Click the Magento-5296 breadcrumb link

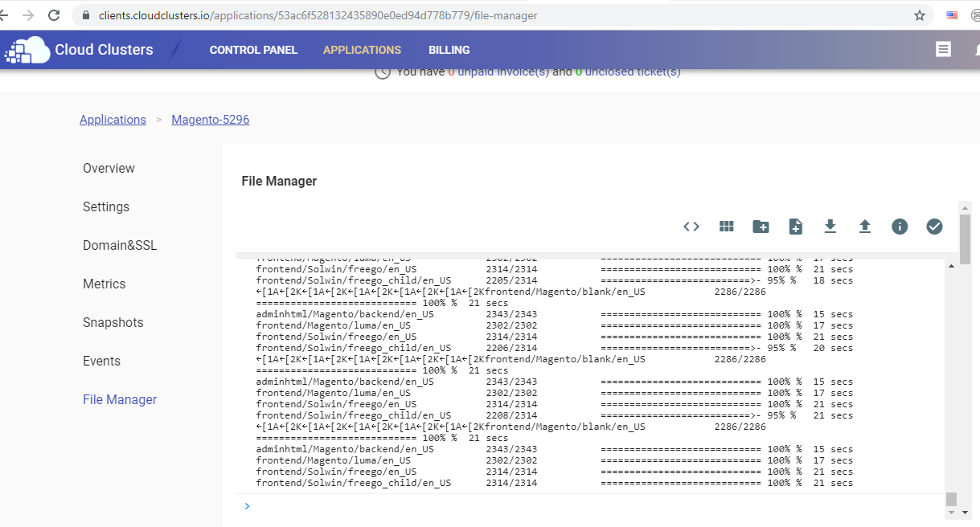(211, 120)
